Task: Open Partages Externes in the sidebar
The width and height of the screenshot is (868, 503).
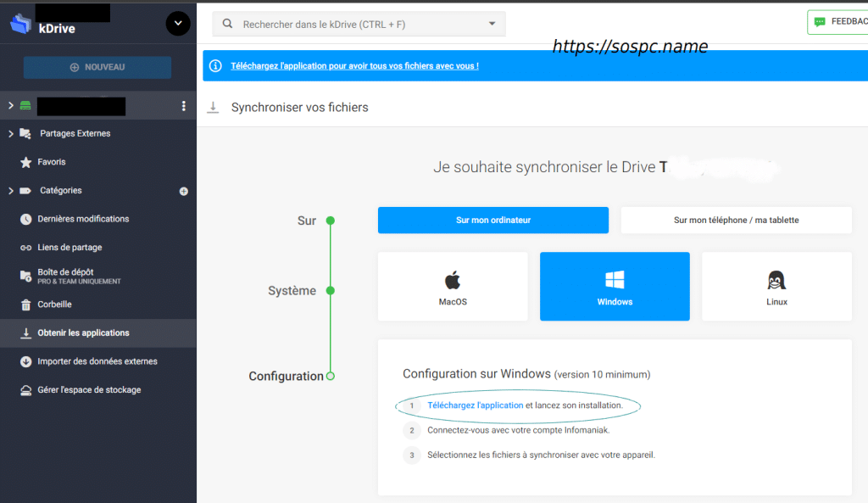Action: [x=75, y=133]
